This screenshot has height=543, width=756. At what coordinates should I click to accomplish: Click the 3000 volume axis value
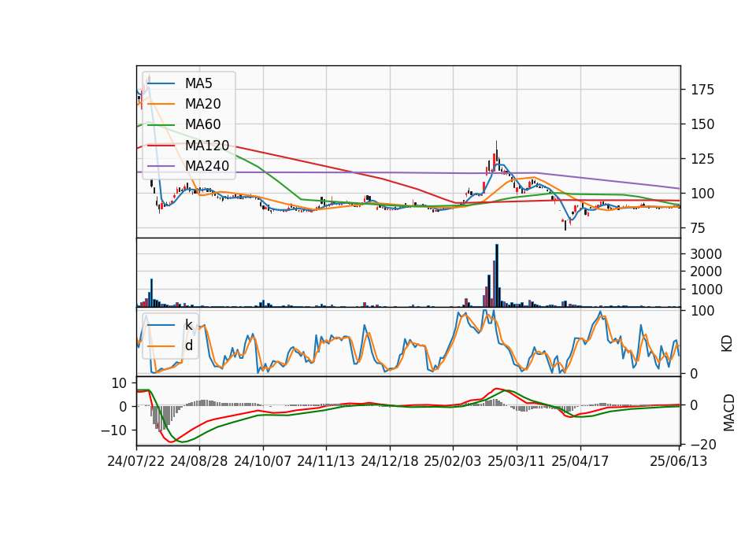click(x=706, y=254)
